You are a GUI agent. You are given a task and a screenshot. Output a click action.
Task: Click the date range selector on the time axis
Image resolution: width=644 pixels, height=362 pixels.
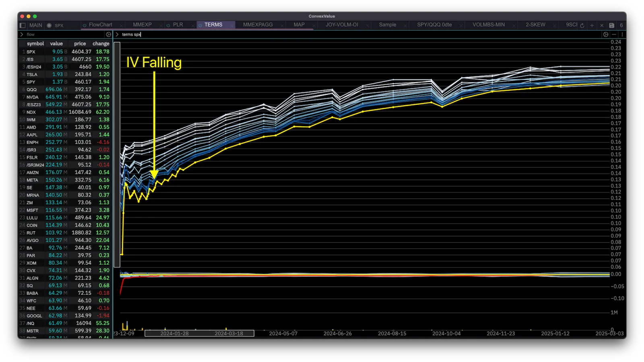[199, 333]
